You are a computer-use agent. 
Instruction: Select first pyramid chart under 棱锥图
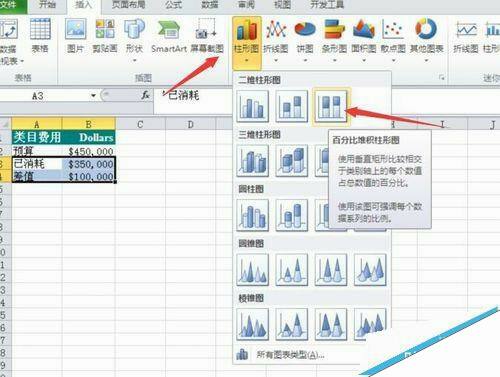pos(252,324)
